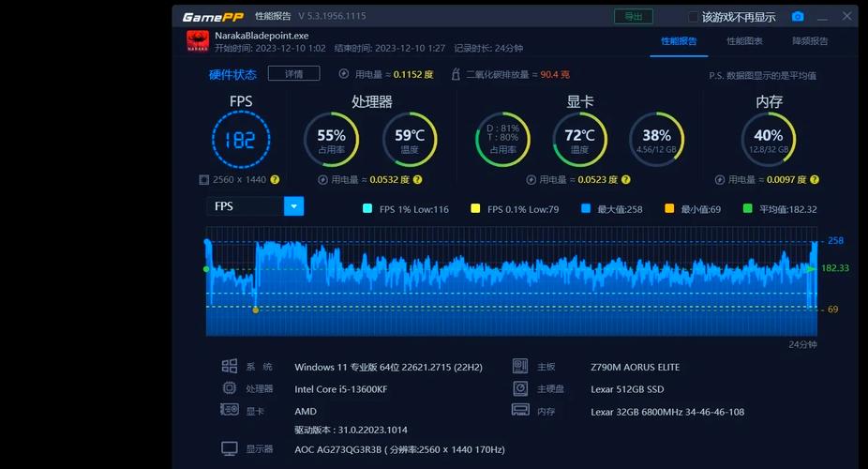The width and height of the screenshot is (868, 469).
Task: Click the help icon beside CPU power 0.0532
Action: [417, 179]
